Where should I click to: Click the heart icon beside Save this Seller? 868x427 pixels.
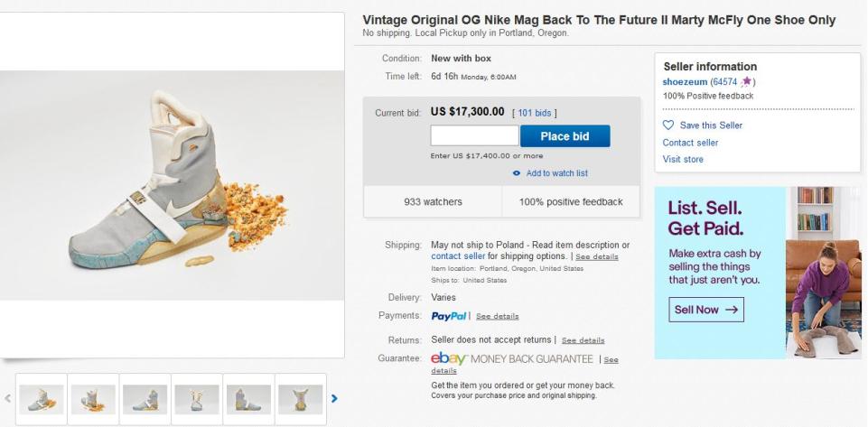[x=668, y=125]
